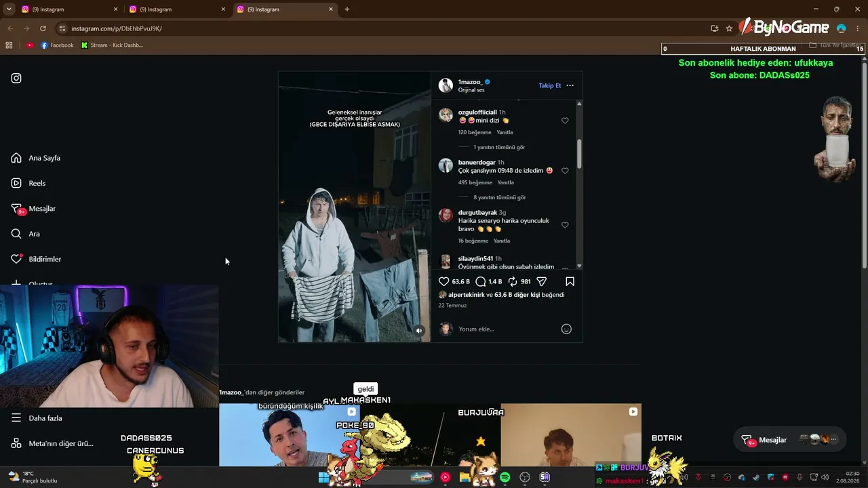Screen dimensions: 868x488
Task: Open the 'büründüğüm kişilik' post thumbnail
Action: pyautogui.click(x=290, y=434)
